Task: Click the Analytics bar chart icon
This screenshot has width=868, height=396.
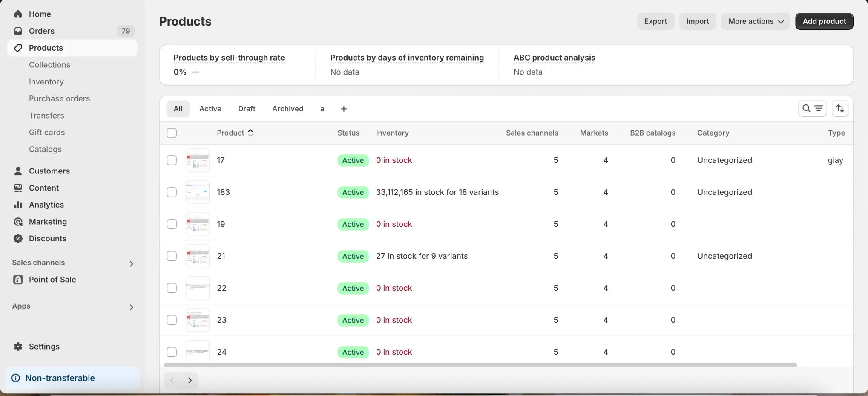Action: (x=18, y=205)
